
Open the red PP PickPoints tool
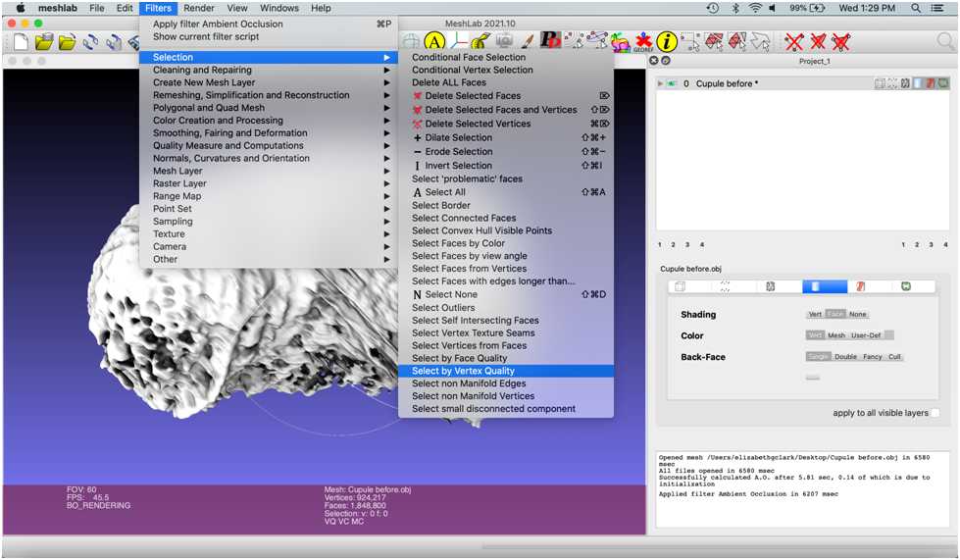pos(550,40)
